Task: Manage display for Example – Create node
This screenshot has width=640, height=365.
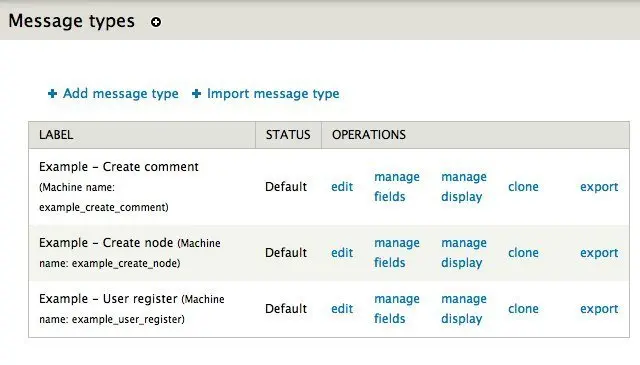Action: (x=464, y=253)
